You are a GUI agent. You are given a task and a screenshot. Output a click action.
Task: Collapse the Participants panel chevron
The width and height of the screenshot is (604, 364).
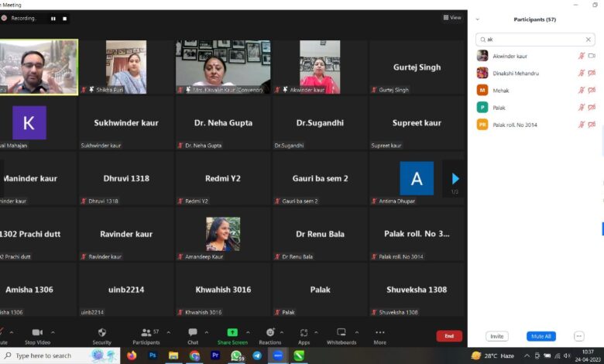click(x=478, y=19)
